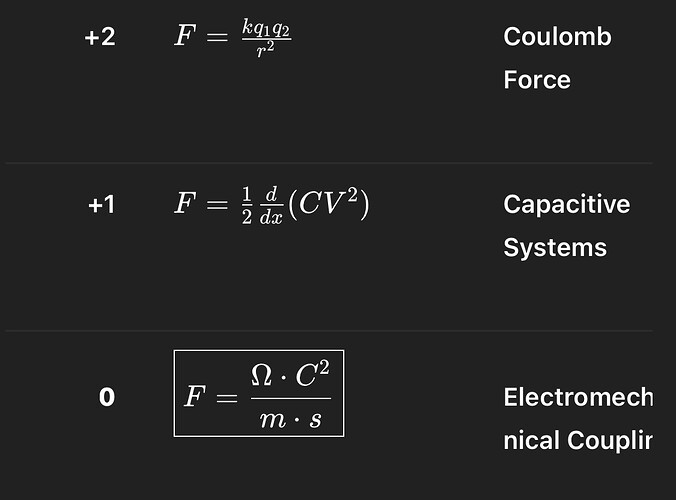The height and width of the screenshot is (500, 676).
Task: Click the +1 score value
Action: click(102, 205)
